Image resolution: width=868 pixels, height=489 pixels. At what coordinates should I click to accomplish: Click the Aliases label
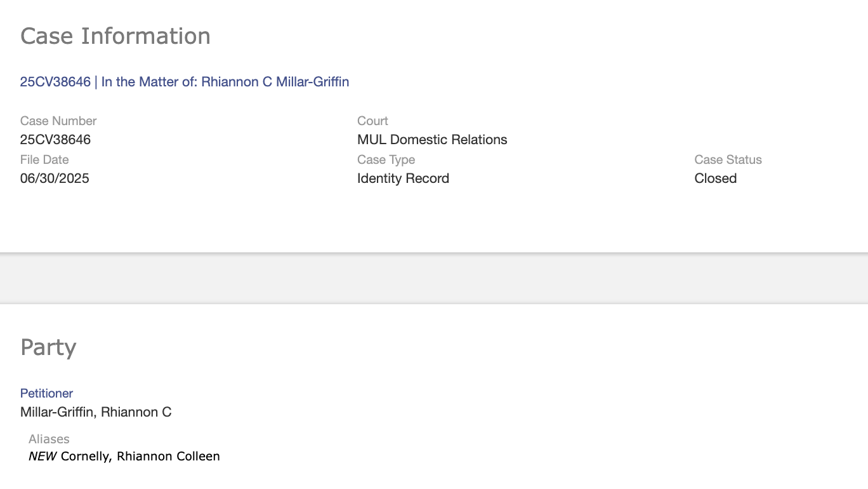click(49, 439)
